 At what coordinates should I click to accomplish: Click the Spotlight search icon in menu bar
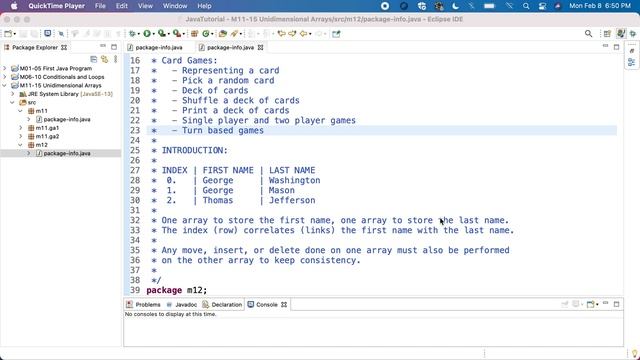pyautogui.click(x=526, y=6)
